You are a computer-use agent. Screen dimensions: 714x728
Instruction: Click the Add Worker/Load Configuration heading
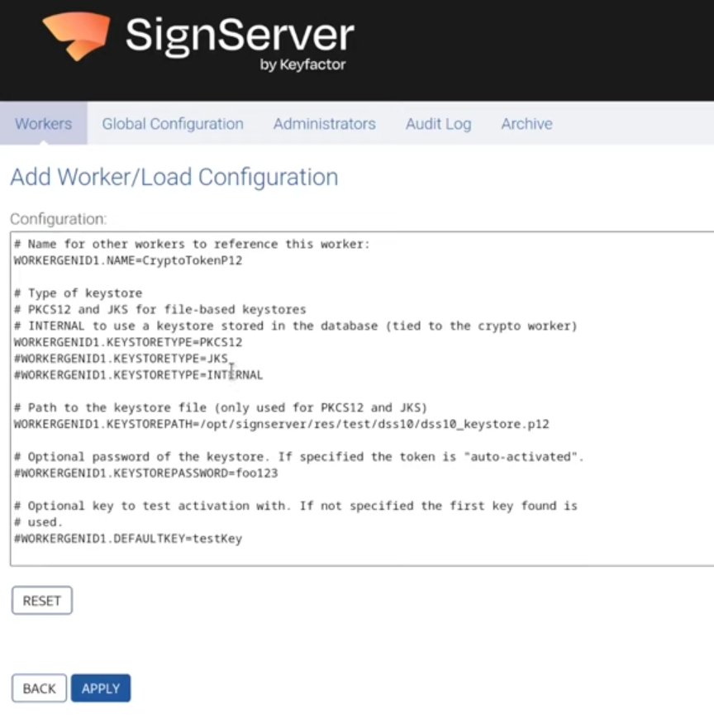[174, 177]
